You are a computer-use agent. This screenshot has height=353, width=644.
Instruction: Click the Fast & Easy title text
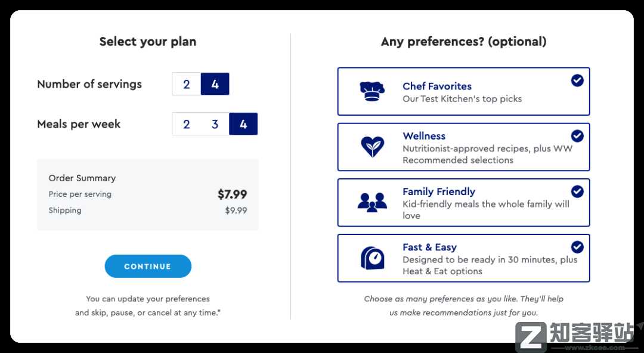(x=429, y=247)
